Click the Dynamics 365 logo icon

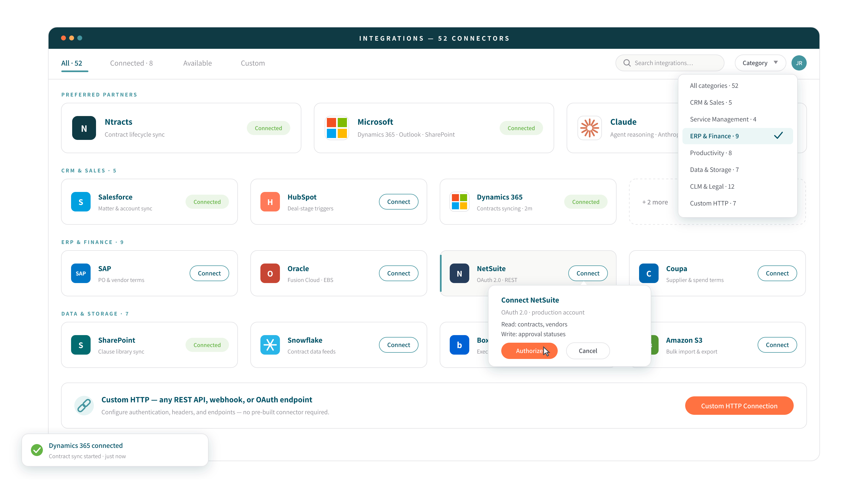[459, 202]
